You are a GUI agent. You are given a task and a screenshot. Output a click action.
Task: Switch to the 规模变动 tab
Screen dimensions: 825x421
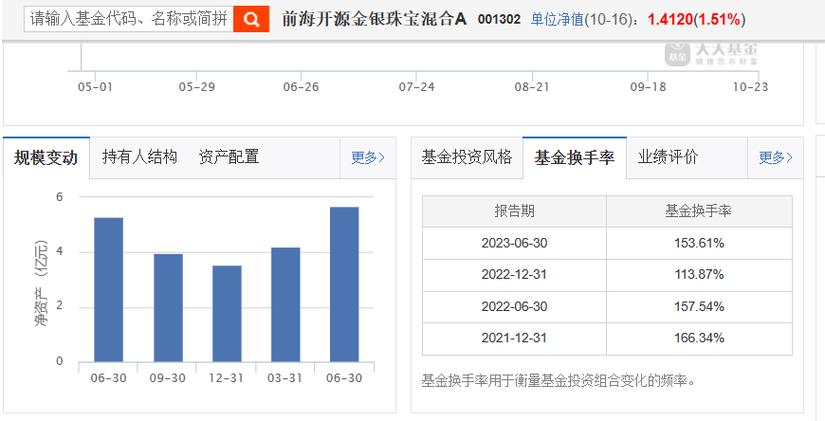pos(46,157)
